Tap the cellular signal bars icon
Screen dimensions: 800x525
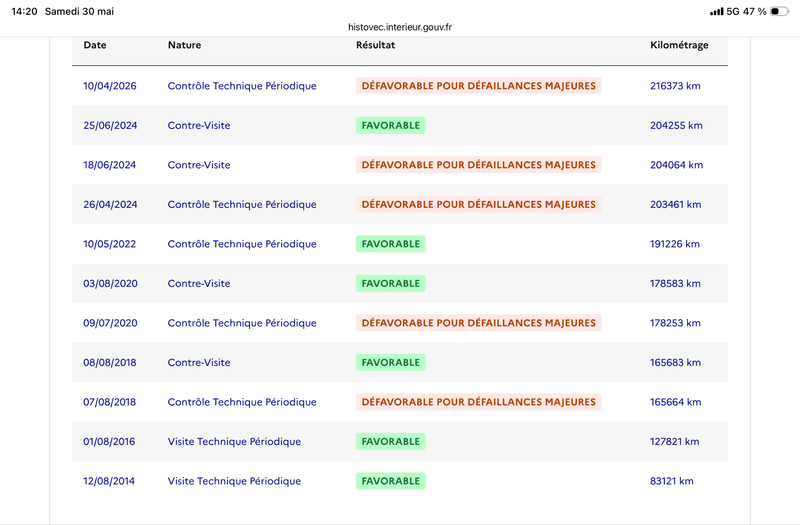pyautogui.click(x=716, y=11)
